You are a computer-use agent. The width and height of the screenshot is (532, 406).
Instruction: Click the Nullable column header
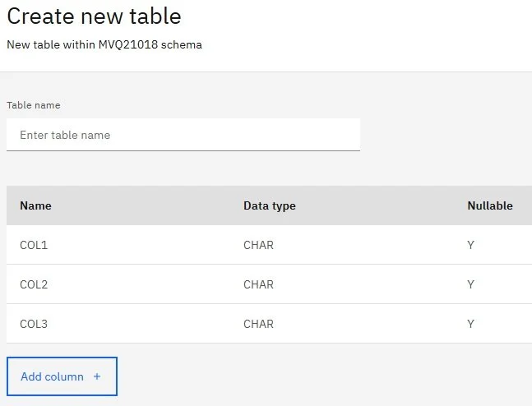pos(489,205)
